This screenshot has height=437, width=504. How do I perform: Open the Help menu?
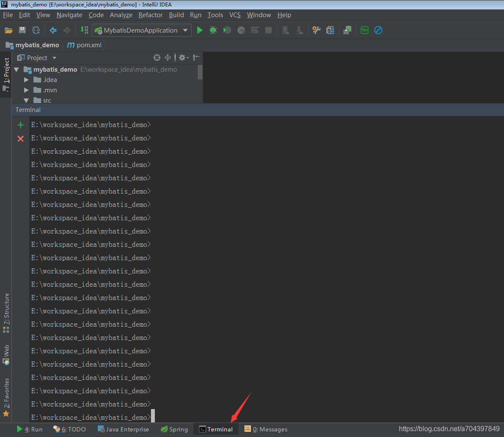click(284, 15)
